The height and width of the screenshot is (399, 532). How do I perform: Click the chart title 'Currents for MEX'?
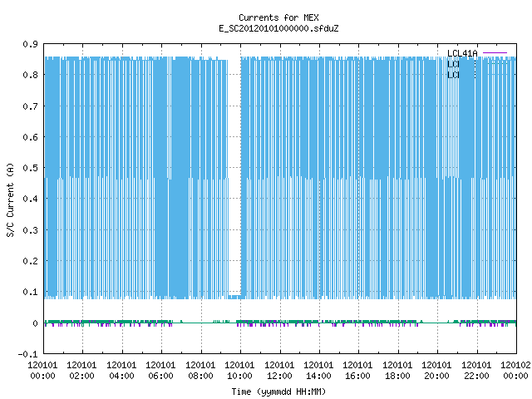(x=278, y=17)
